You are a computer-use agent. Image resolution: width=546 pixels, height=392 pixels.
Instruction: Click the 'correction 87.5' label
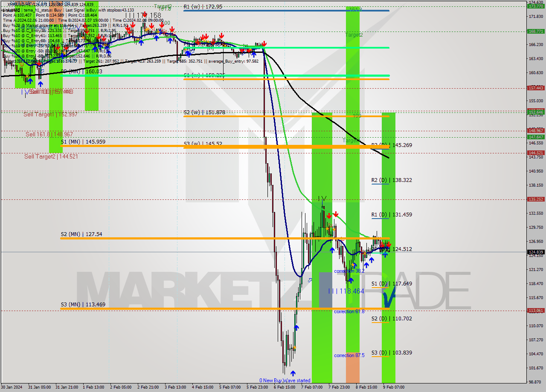point(349,355)
